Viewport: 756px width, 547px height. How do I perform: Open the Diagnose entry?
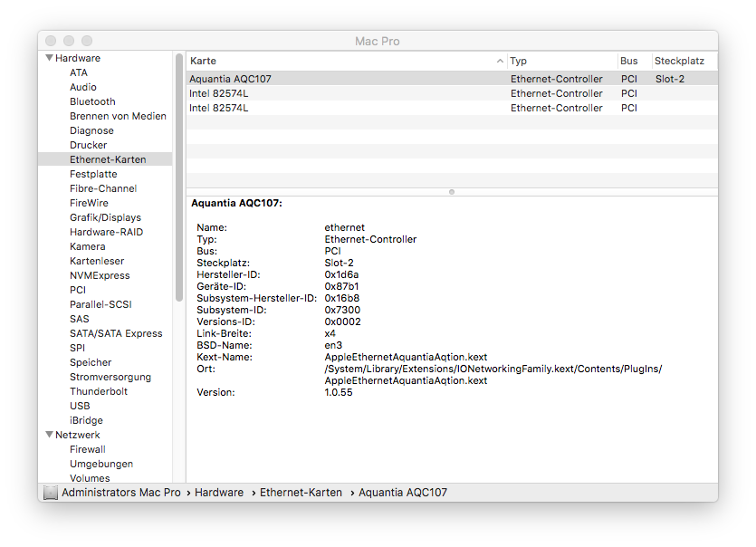[91, 130]
